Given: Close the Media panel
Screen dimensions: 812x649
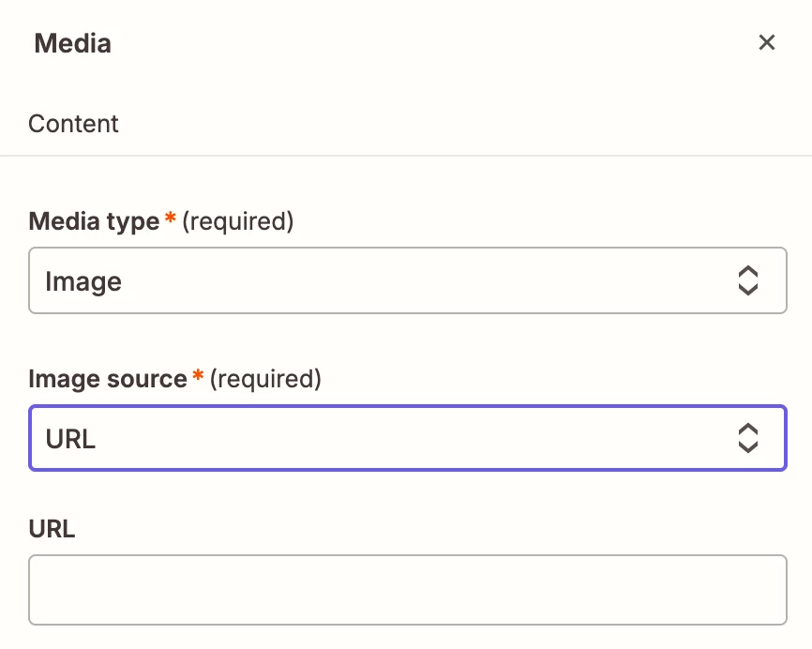Looking at the screenshot, I should [767, 43].
